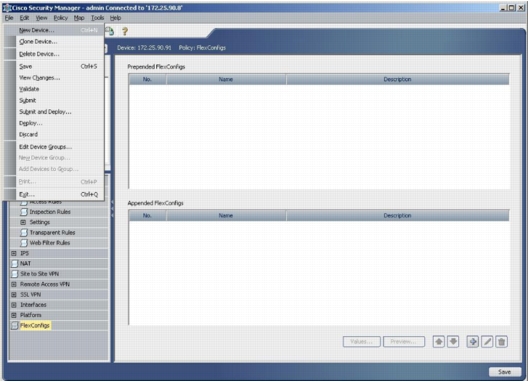Move selected FlexConfig down with arrow icon
Image resolution: width=530 pixels, height=382 pixels.
coord(453,342)
